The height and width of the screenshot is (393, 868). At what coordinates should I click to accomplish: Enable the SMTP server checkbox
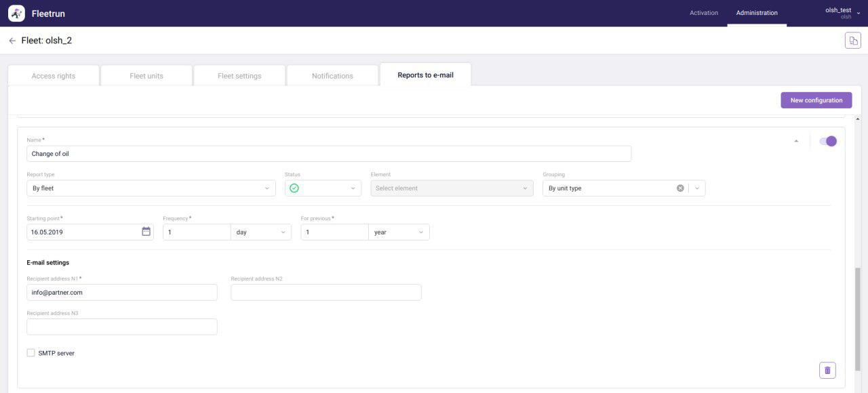coord(31,352)
